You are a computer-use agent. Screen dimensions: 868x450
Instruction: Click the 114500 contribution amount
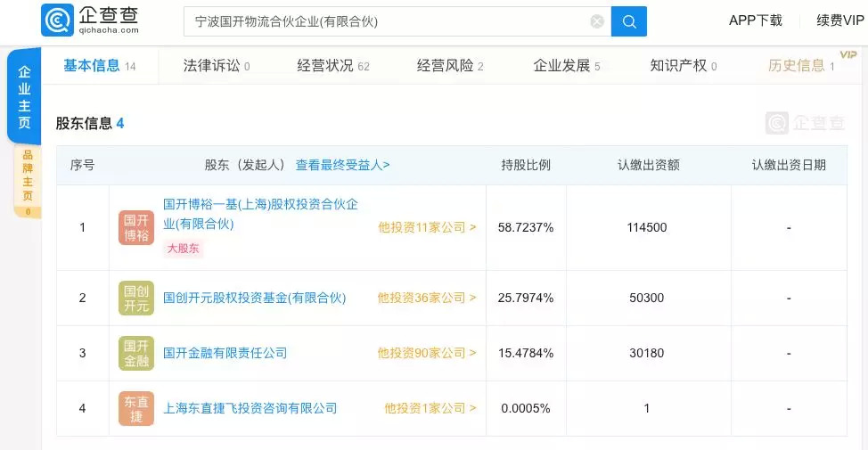coord(647,227)
